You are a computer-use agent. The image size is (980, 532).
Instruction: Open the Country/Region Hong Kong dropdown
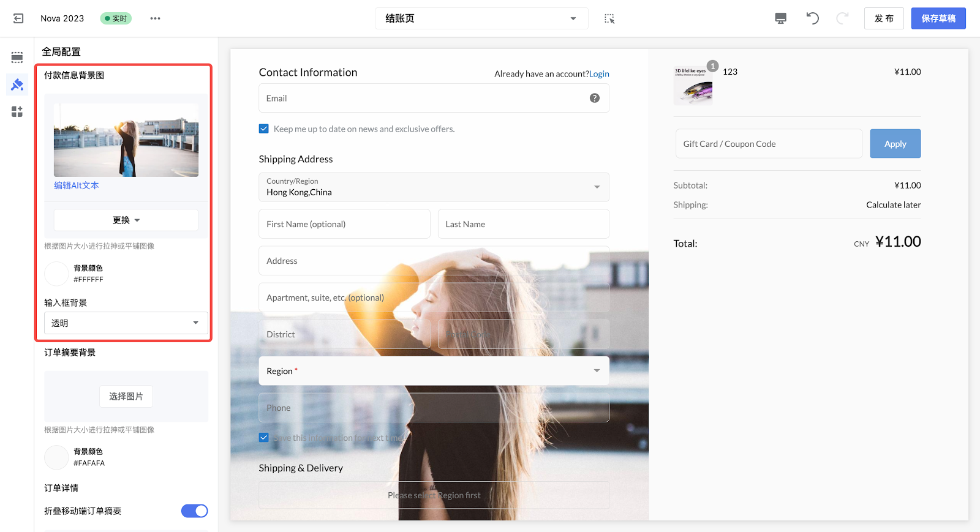(x=434, y=187)
